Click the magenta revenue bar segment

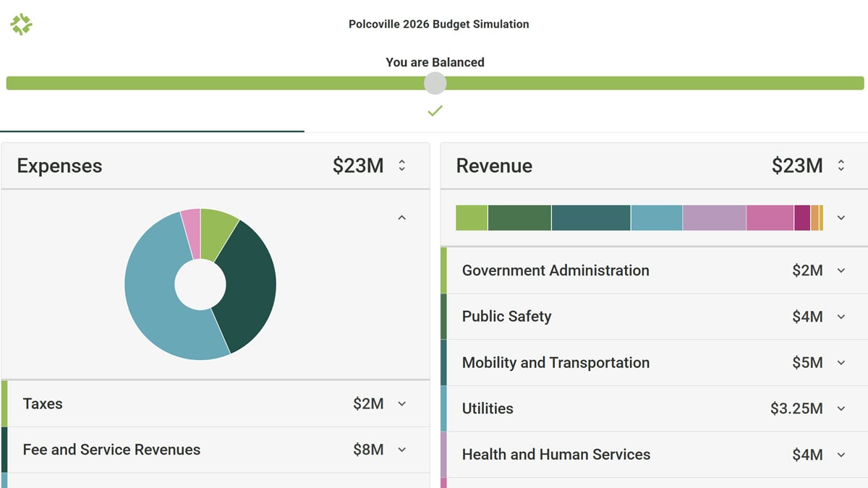point(802,218)
